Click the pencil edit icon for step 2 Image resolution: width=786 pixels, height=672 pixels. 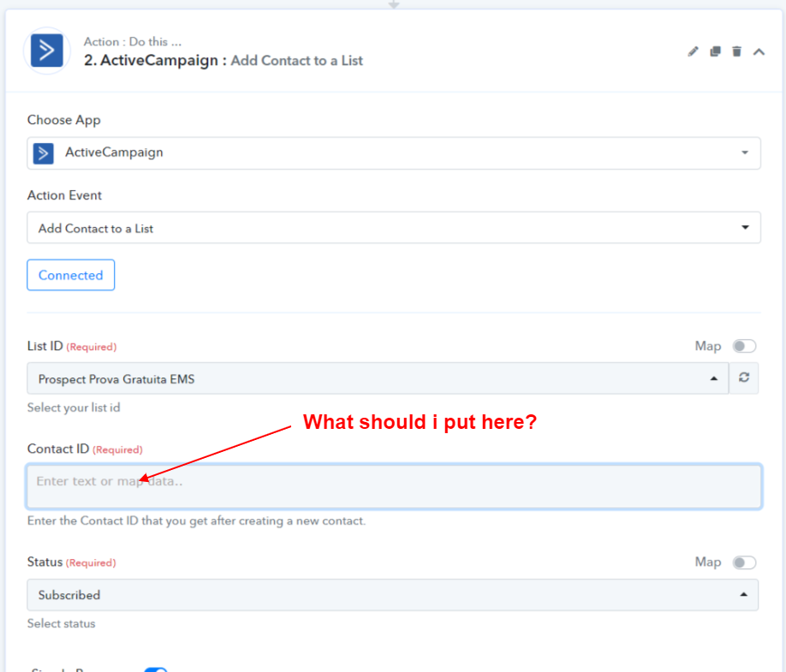pos(693,51)
